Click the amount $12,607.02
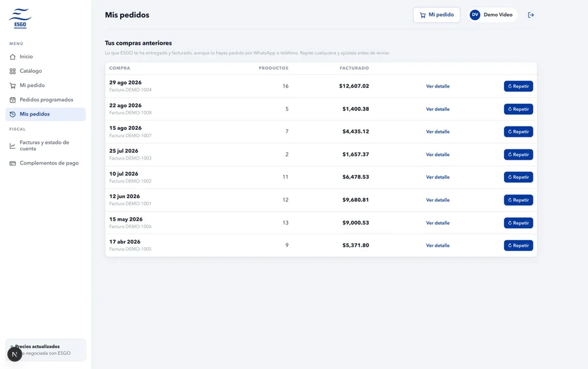The image size is (588, 369). pyautogui.click(x=354, y=86)
